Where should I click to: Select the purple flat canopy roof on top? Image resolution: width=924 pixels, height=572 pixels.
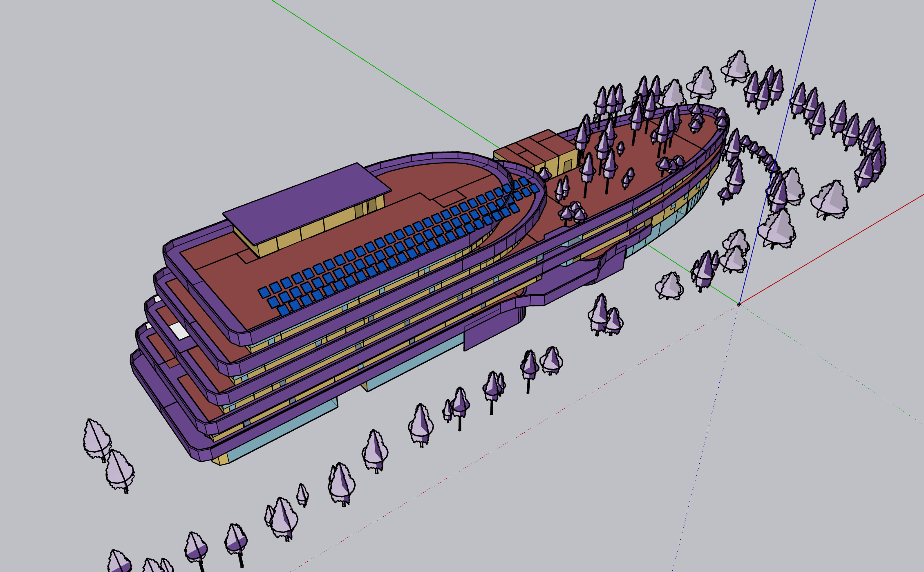point(307,200)
